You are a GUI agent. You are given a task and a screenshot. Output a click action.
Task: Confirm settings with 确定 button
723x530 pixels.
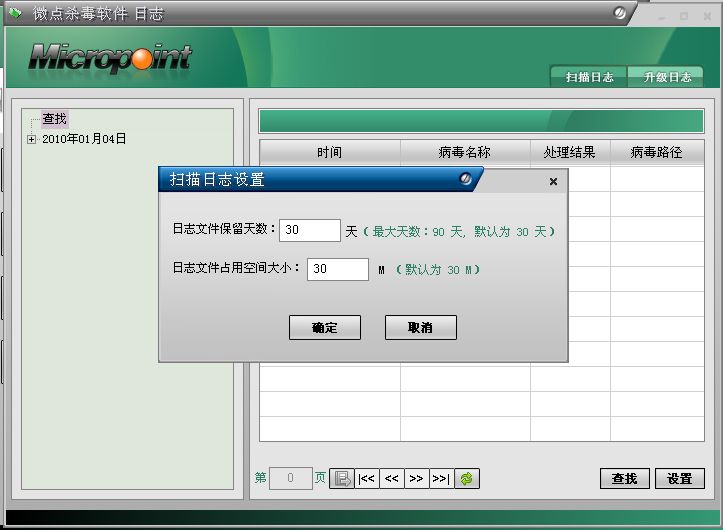(x=325, y=328)
